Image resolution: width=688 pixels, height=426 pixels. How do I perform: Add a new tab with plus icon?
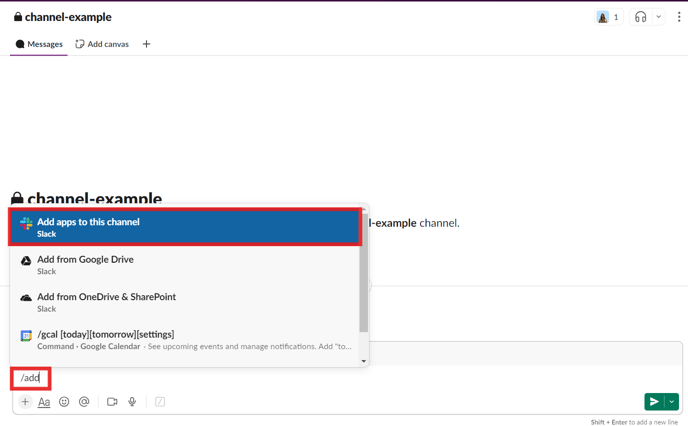(x=147, y=44)
